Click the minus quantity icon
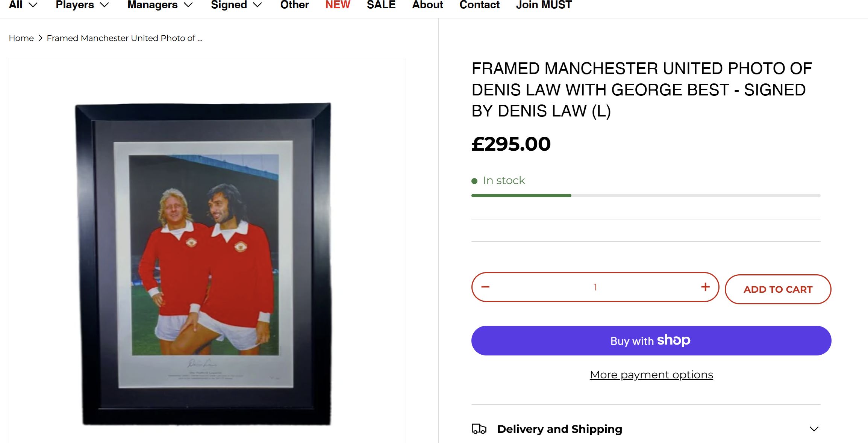Screen dimensions: 868x443 (485, 287)
